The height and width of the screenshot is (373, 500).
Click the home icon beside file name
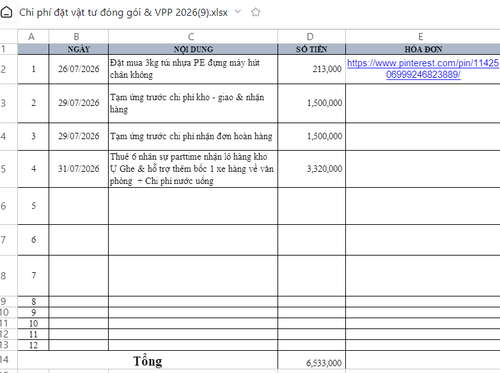(6, 13)
